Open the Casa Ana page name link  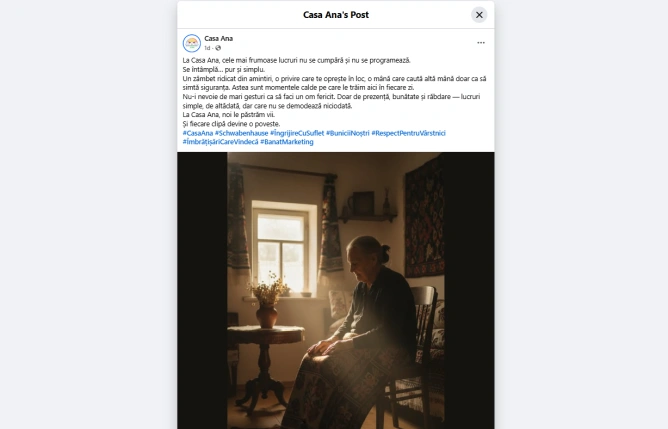pyautogui.click(x=219, y=38)
